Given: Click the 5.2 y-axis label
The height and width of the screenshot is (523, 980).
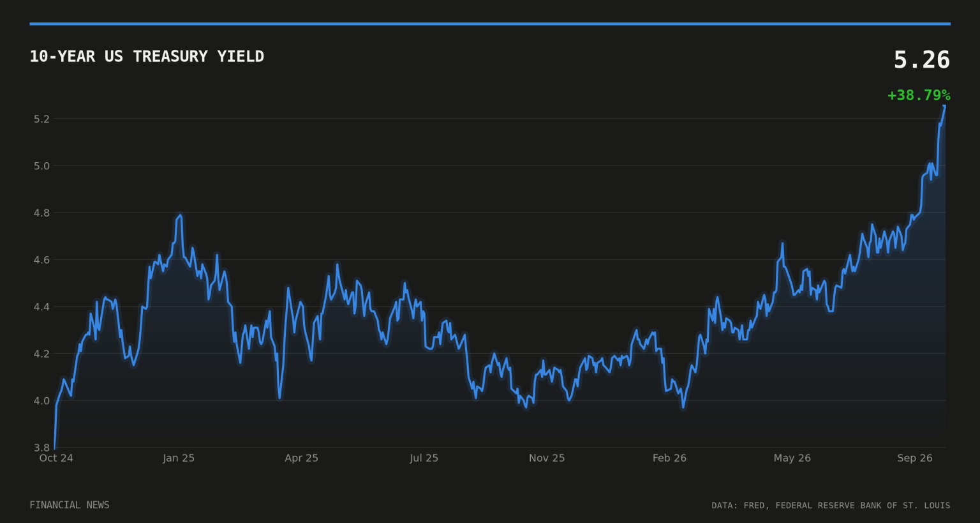Looking at the screenshot, I should click(41, 119).
